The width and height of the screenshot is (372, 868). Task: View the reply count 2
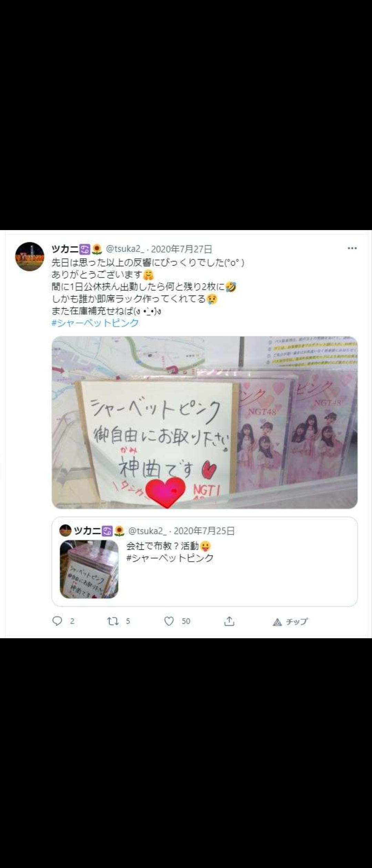click(72, 621)
